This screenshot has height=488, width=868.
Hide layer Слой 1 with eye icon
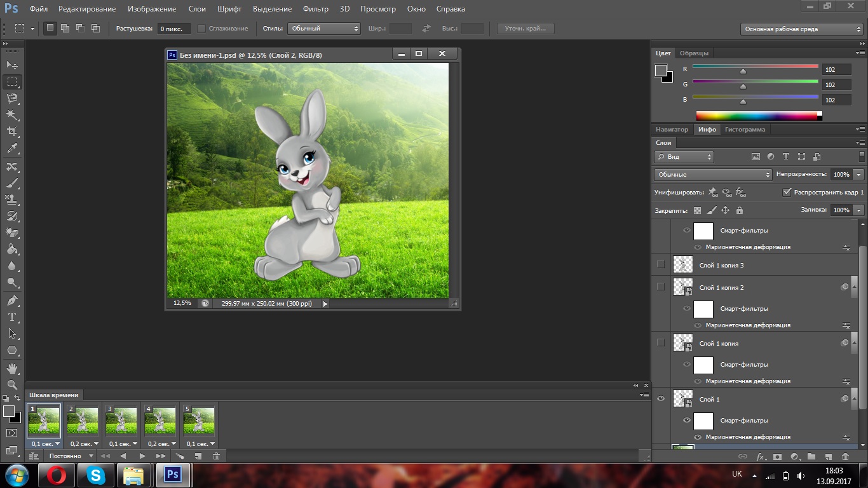pos(661,398)
